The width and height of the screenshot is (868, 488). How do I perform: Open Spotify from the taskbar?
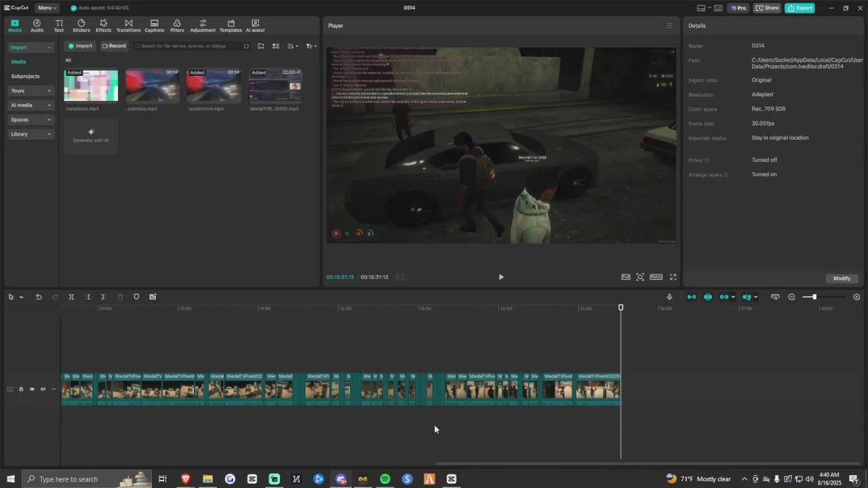385,479
